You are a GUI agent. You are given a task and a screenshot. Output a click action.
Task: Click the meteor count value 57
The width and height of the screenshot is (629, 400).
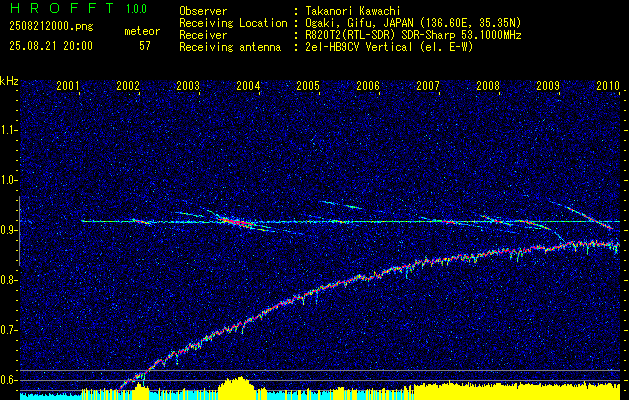coord(145,46)
